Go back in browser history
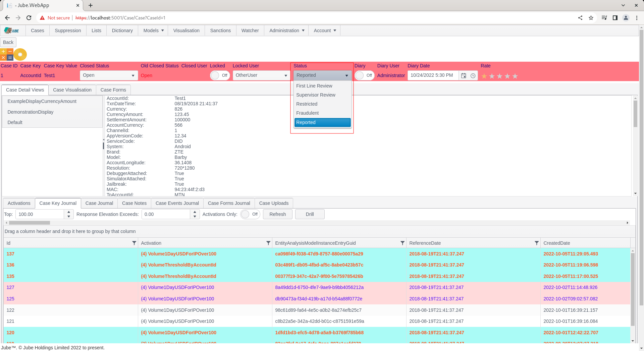644x351 pixels. click(x=7, y=18)
